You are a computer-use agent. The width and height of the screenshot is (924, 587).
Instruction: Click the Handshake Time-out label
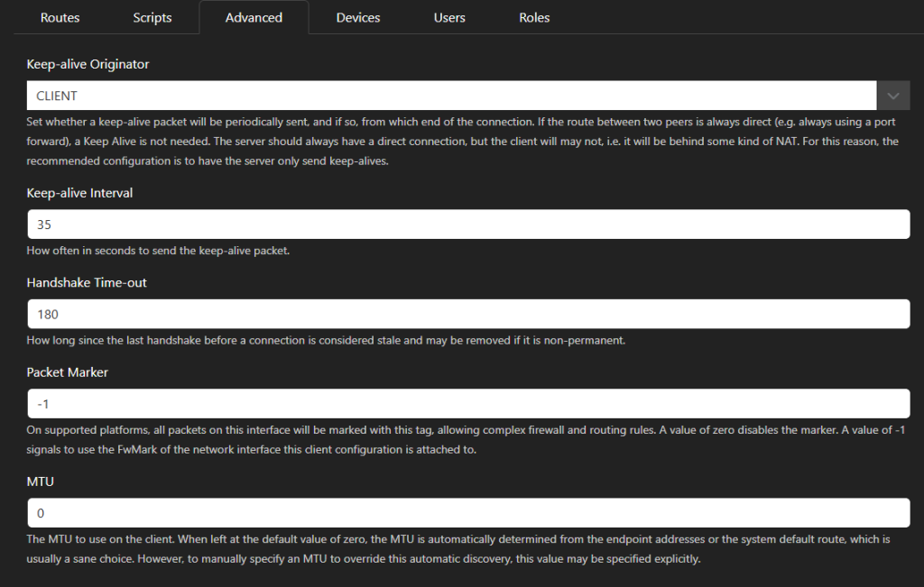click(x=87, y=282)
